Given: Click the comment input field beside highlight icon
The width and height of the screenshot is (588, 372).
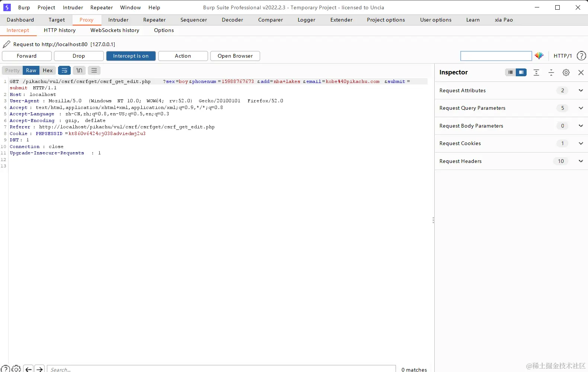Looking at the screenshot, I should coord(496,56).
